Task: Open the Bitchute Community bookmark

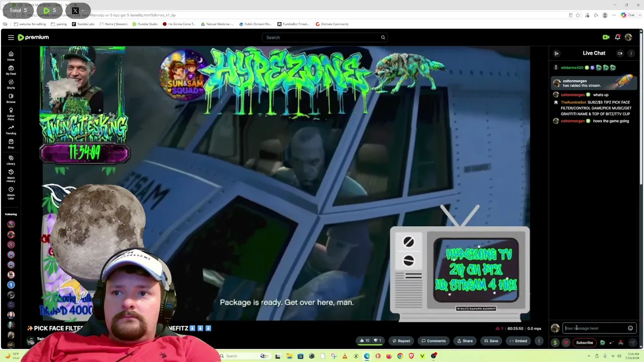Action: (x=332, y=24)
